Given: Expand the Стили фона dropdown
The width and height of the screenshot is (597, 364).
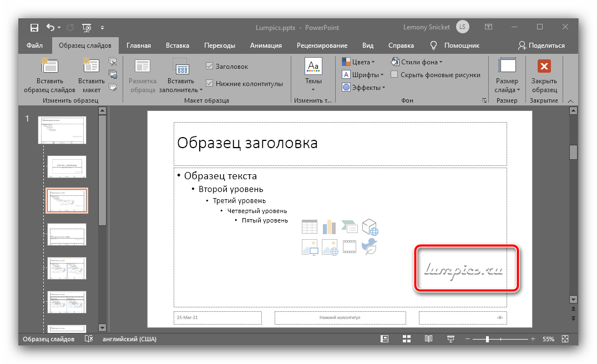Looking at the screenshot, I should tap(416, 62).
